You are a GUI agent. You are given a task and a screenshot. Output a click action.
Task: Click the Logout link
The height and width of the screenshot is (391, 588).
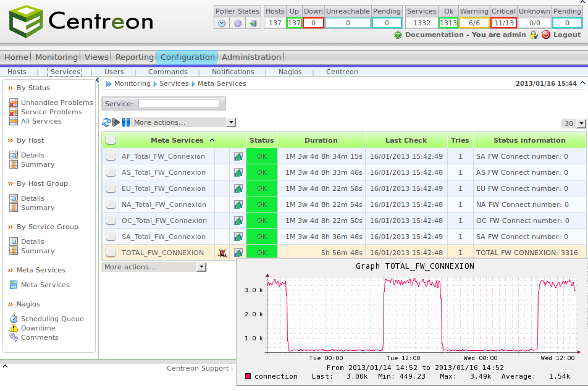coord(566,35)
